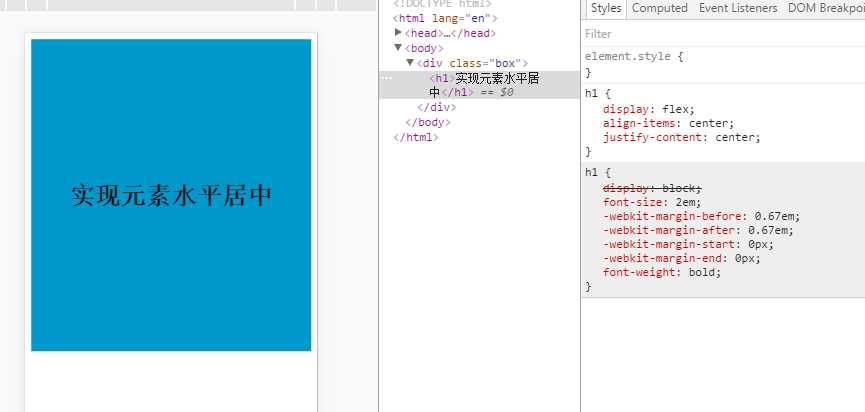The image size is (865, 412).
Task: Select the h1 element row
Action: [479, 85]
